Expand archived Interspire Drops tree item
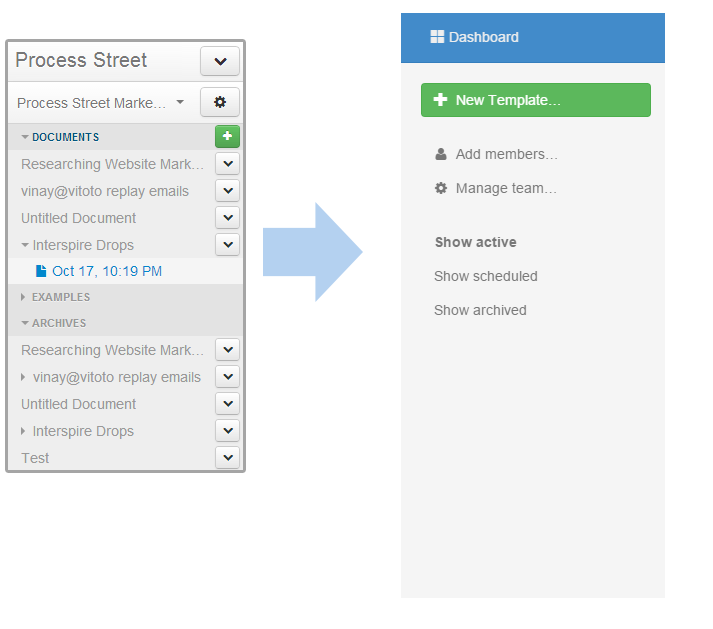This screenshot has width=713, height=629. click(23, 431)
